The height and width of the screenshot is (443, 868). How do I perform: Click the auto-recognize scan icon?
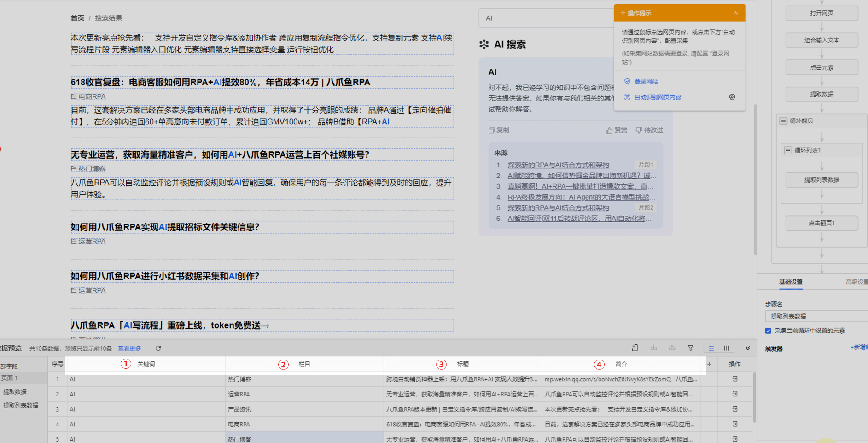point(627,97)
